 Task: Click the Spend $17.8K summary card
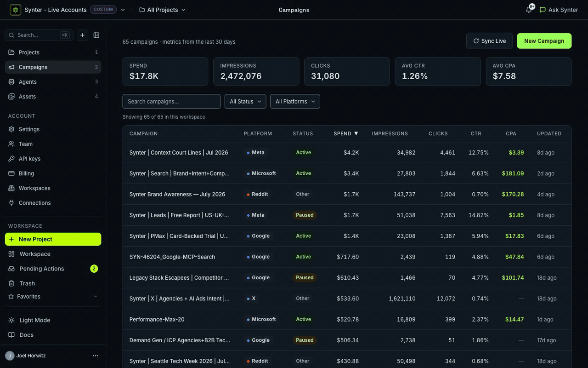(165, 71)
